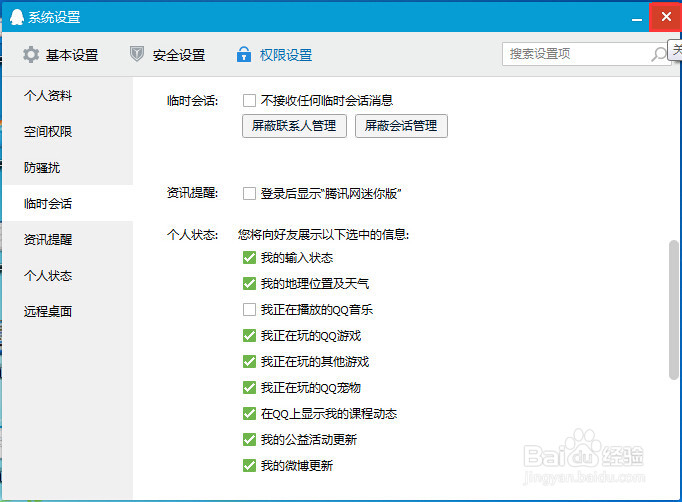This screenshot has height=502, width=682.
Task: Toggle 我的地理位置及天气 checkbox
Action: (x=249, y=284)
